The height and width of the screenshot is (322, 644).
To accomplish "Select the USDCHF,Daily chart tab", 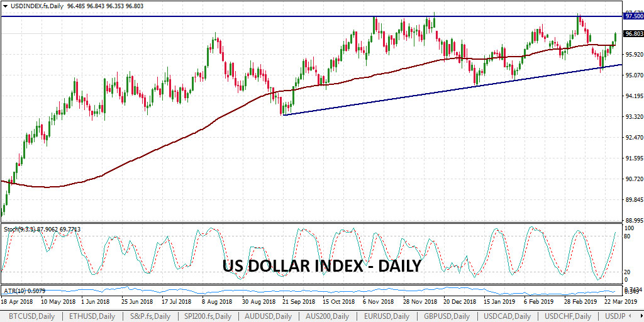I will (x=569, y=316).
